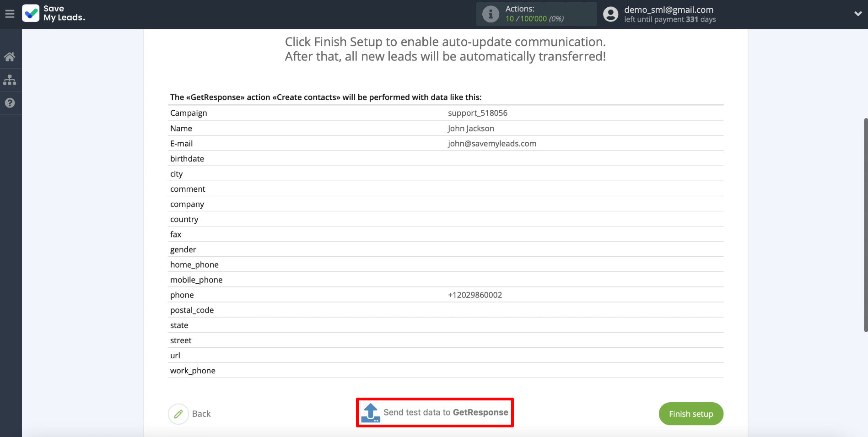Viewport: 868px width, 437px height.
Task: Go Back to previous step
Action: click(x=201, y=414)
